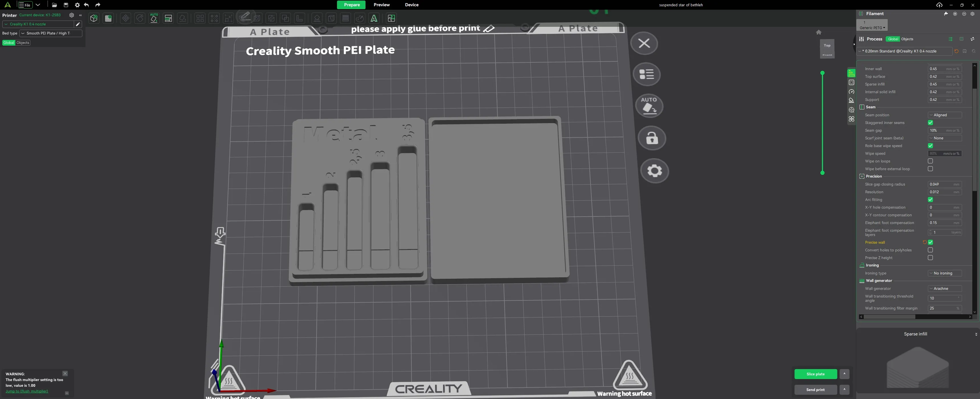Screen dimensions: 980x399
Task: Click the toolbar Auto orient icon
Action: pos(154,18)
